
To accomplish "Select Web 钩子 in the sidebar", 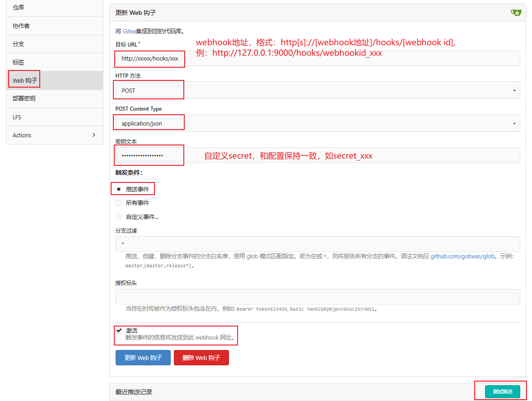I will pos(54,80).
